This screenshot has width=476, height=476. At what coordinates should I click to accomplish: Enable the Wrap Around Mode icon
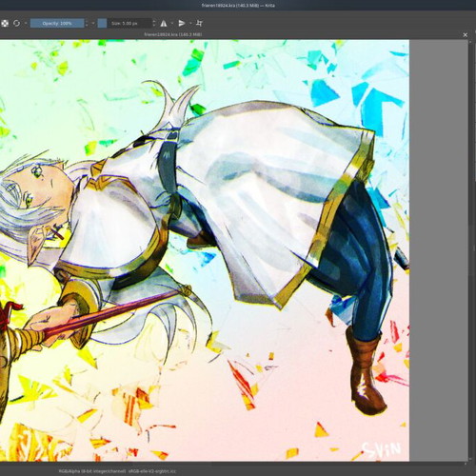(x=199, y=23)
